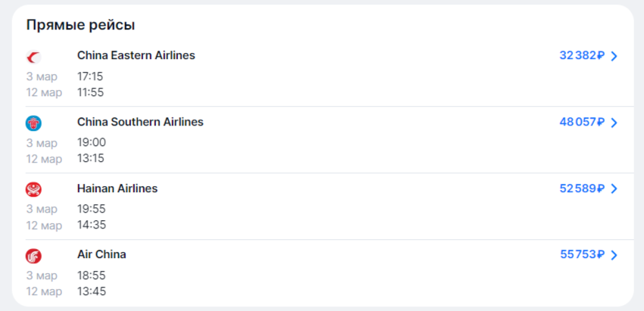Click the 17:15 departure time on 3 мар
The width and height of the screenshot is (644, 311).
click(90, 76)
